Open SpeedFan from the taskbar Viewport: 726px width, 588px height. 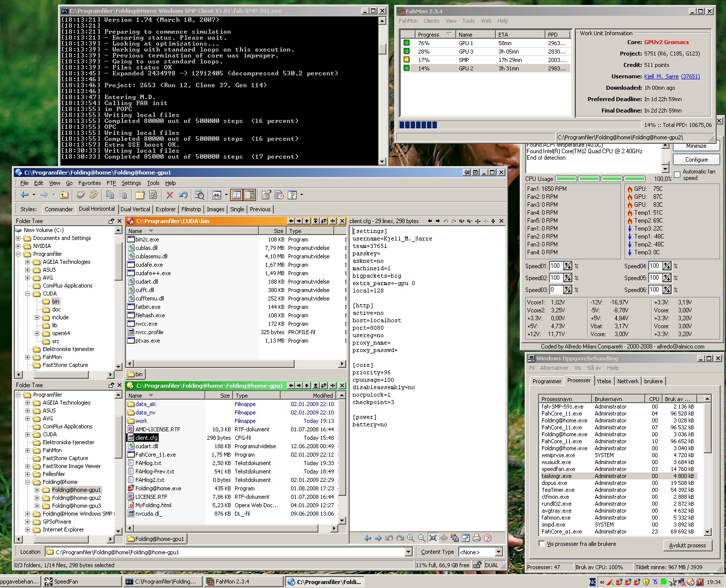click(x=81, y=582)
